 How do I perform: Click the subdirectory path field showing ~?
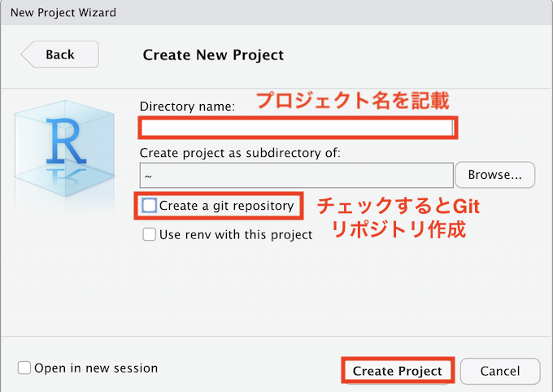[297, 176]
